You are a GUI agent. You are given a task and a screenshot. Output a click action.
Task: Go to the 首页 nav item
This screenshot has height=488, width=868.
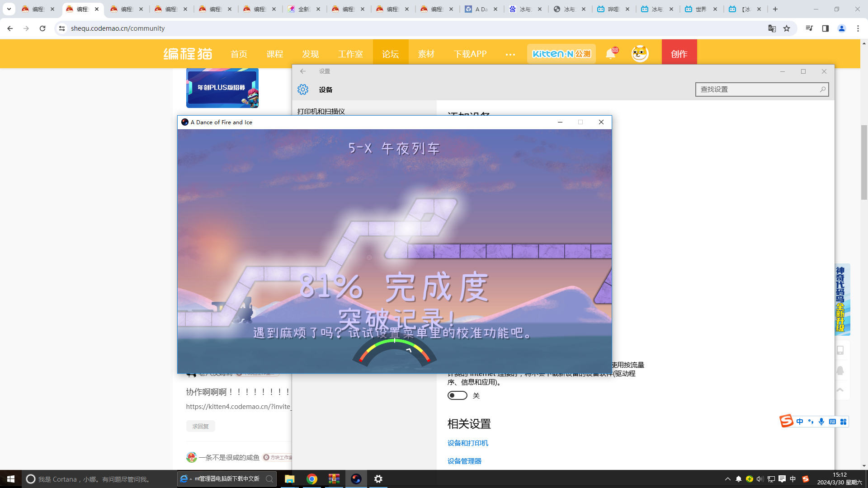pyautogui.click(x=239, y=54)
